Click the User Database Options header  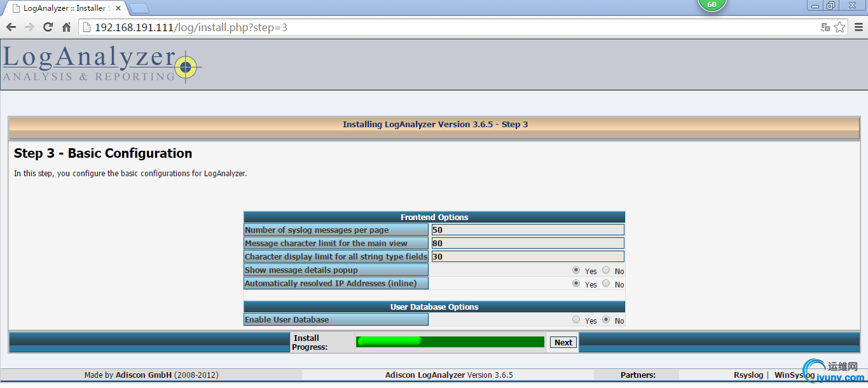(434, 307)
